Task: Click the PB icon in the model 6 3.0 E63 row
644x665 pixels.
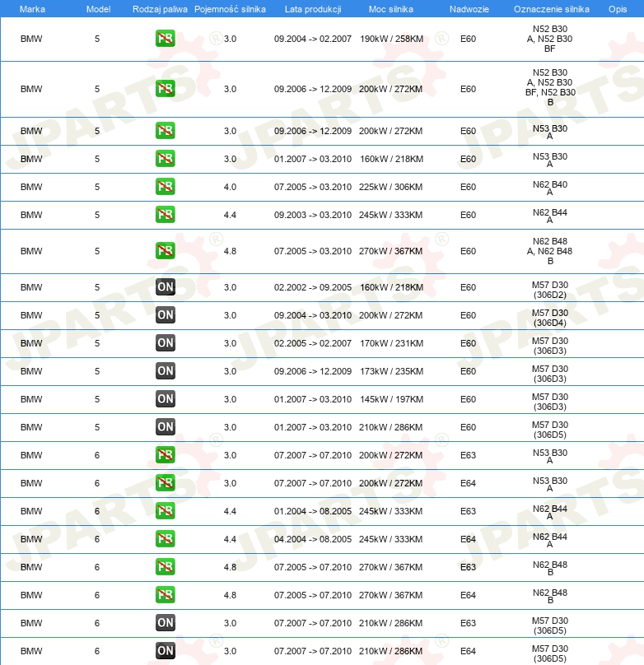Action: point(165,455)
